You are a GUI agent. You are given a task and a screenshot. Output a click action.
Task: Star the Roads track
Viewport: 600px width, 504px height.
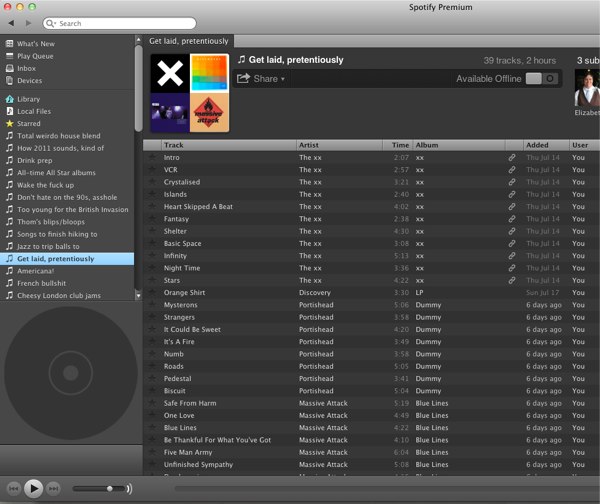152,366
